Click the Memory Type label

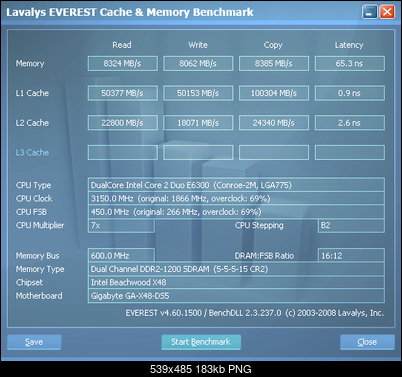coord(40,269)
